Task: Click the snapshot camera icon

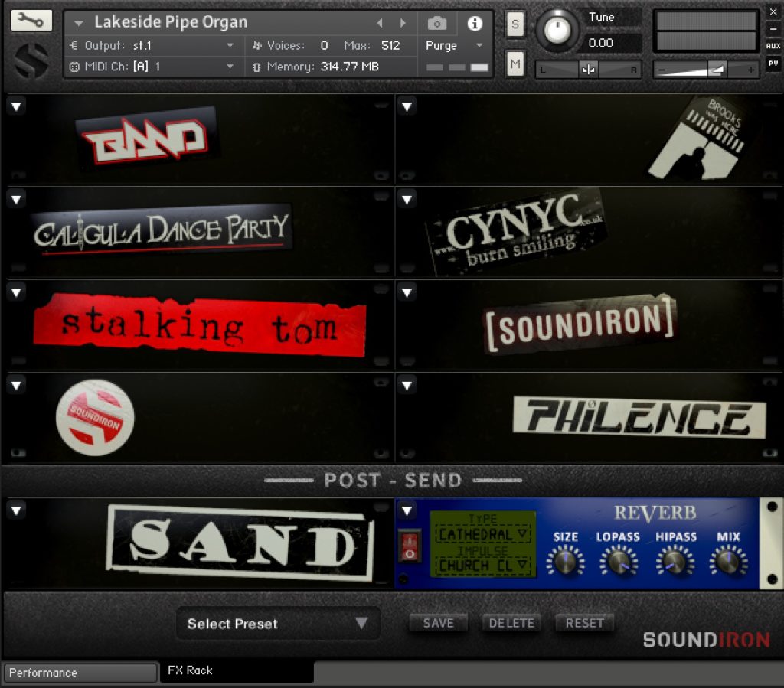Action: coord(437,23)
